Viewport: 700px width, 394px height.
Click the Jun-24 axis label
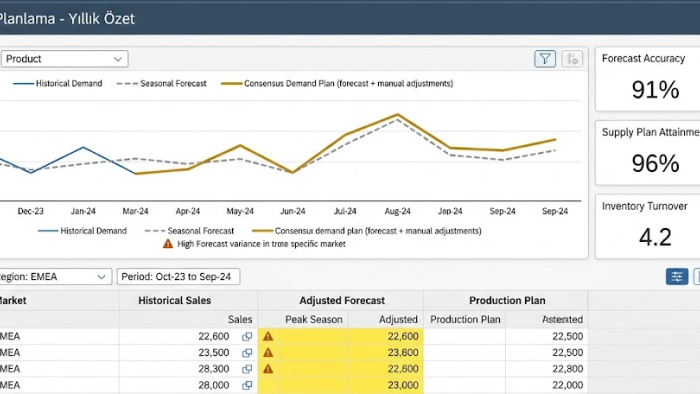(292, 211)
